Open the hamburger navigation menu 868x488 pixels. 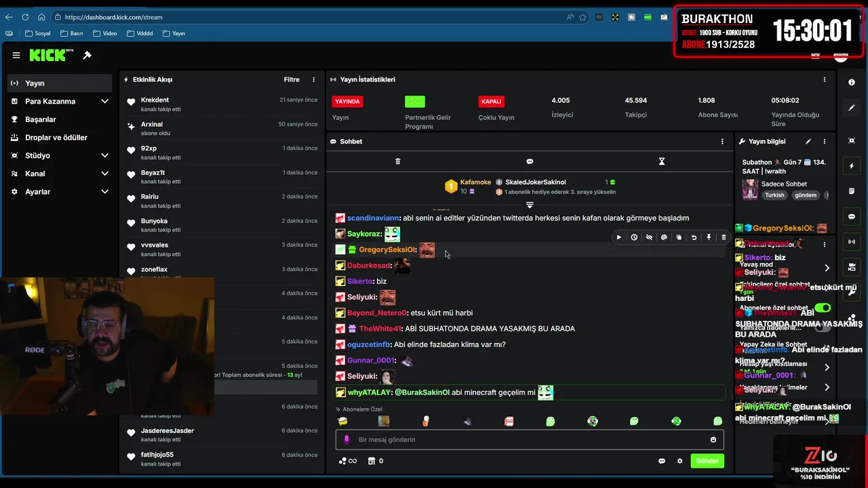point(16,56)
